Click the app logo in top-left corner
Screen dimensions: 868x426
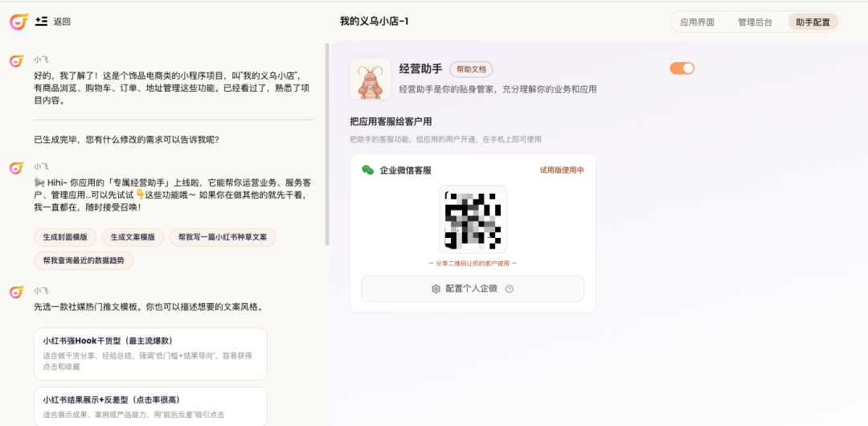pos(18,22)
